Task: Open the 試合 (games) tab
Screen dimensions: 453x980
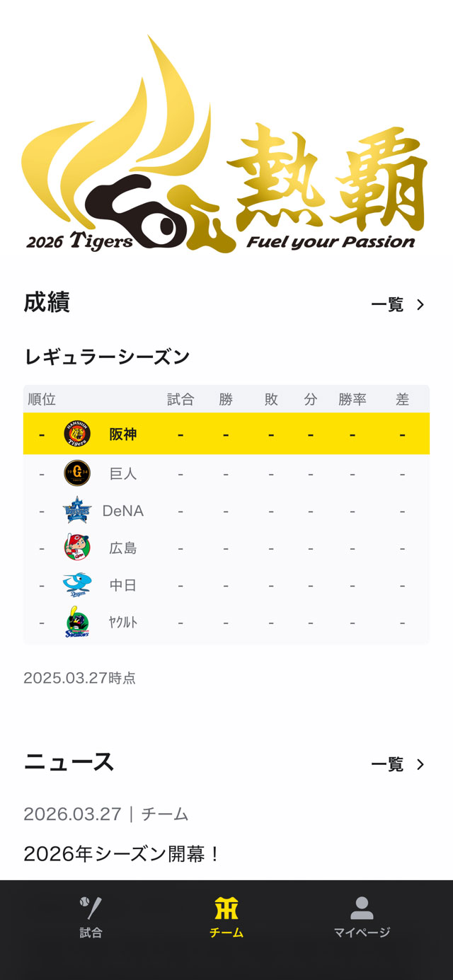Action: (91, 918)
